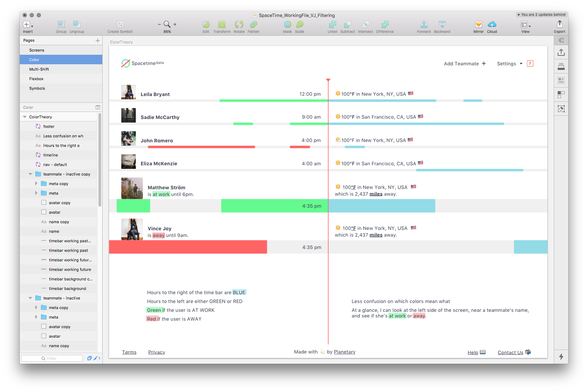This screenshot has width=588, height=392.
Task: Click Matthew Ström's blue future timebar
Action: (382, 206)
